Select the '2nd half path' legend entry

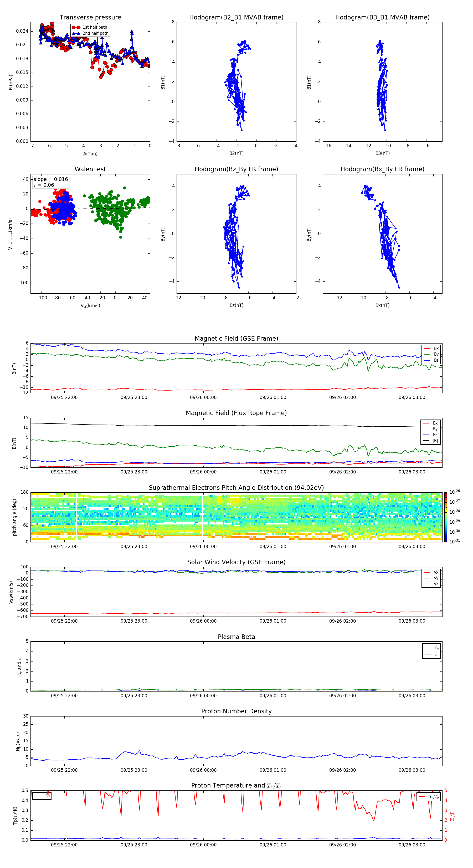90,33
